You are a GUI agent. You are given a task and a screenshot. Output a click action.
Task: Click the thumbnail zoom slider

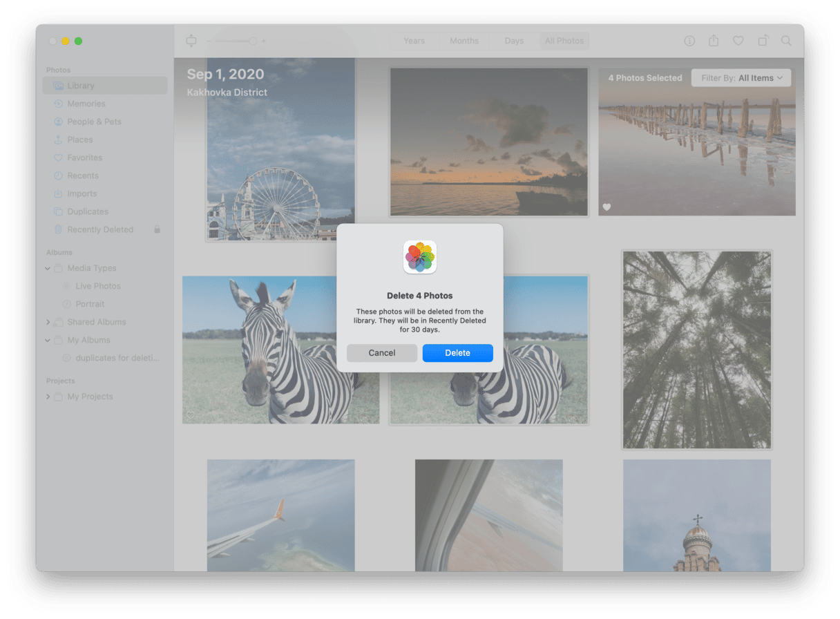click(236, 41)
